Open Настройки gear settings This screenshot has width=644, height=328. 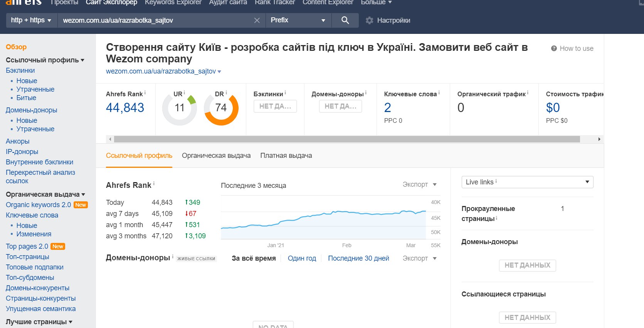click(387, 20)
